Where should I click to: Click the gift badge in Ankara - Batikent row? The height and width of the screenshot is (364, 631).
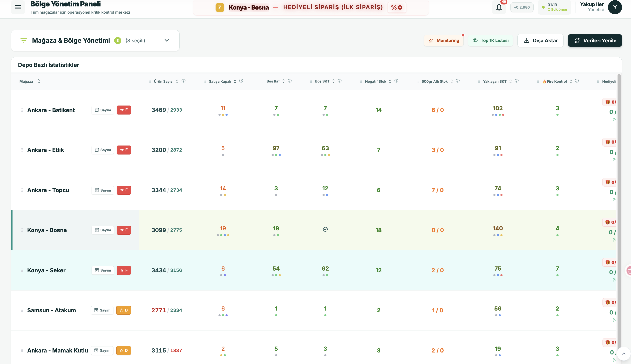click(x=610, y=102)
